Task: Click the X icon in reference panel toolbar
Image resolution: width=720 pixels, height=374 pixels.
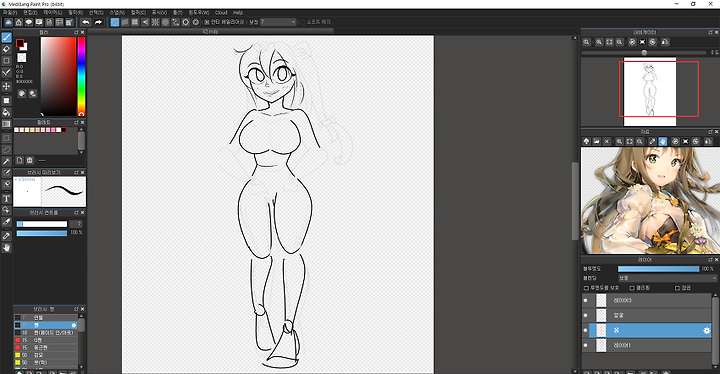Action: (x=607, y=141)
